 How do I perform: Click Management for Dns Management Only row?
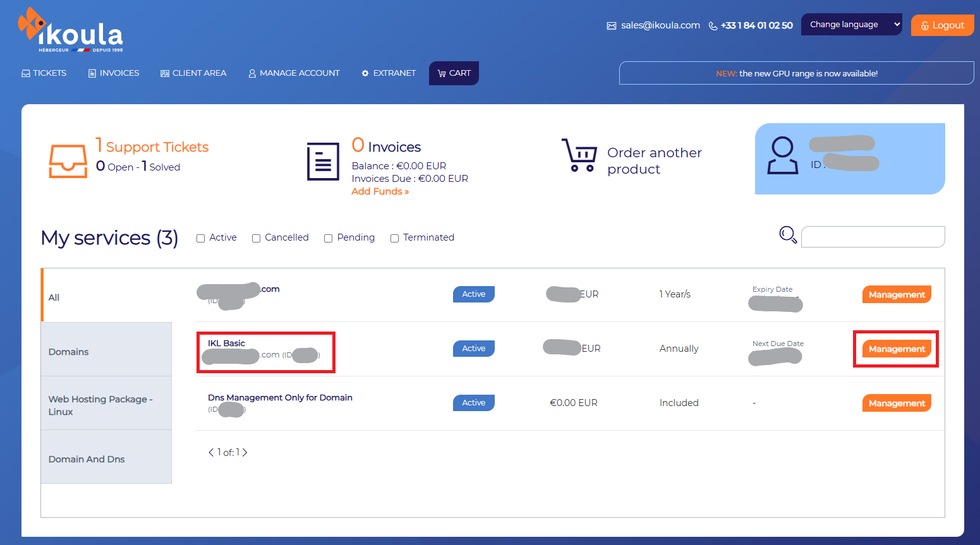tap(897, 403)
